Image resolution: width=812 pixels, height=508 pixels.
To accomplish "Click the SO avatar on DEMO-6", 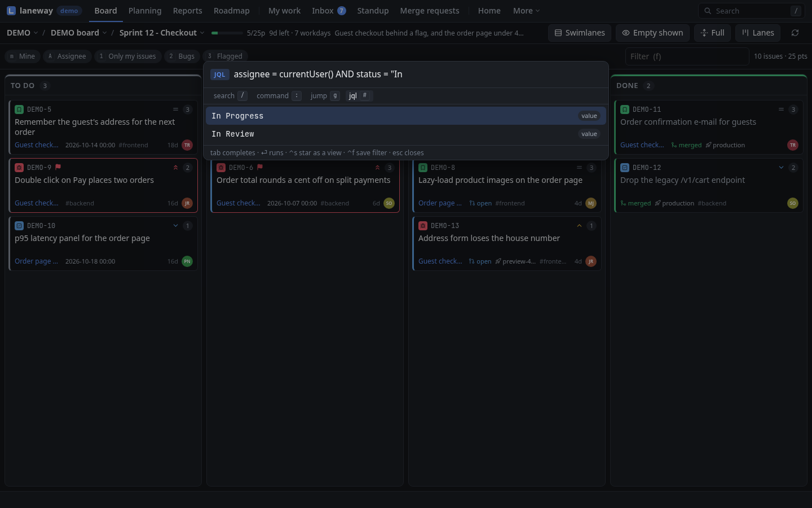I will coord(389,203).
